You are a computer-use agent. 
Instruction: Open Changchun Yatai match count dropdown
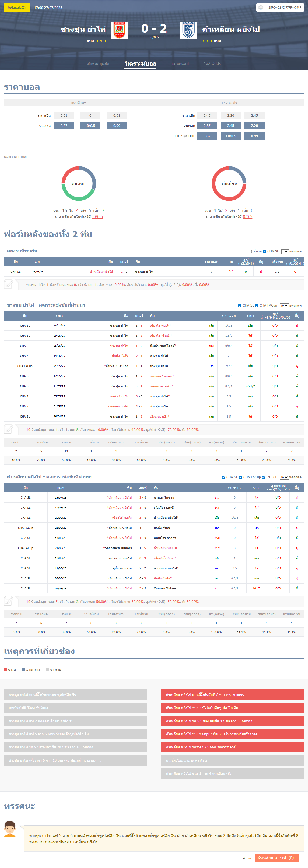284,306
